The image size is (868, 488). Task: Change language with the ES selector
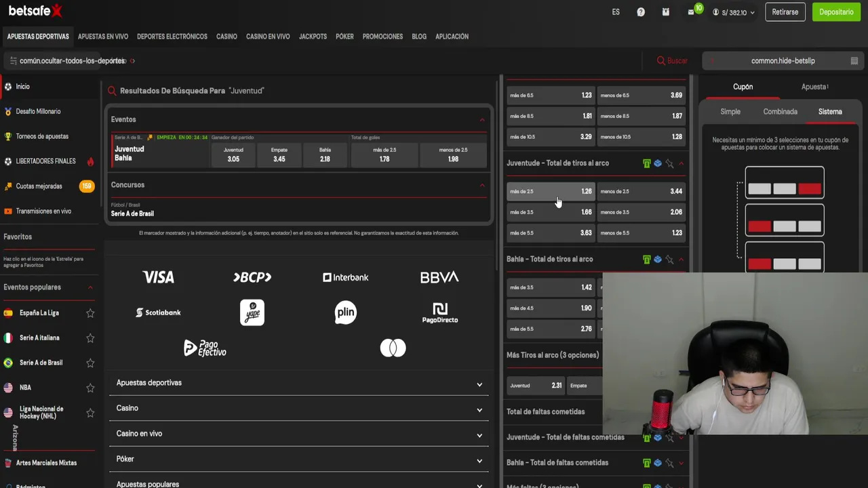tap(616, 12)
